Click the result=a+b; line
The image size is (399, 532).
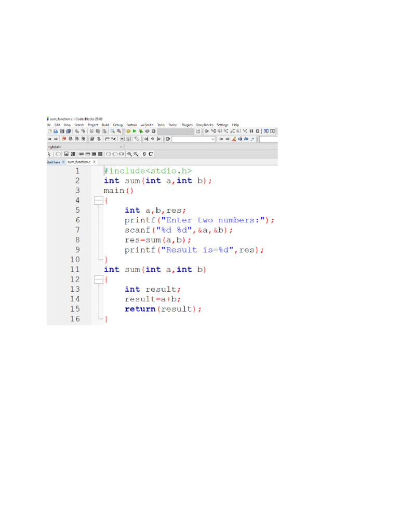pos(153,299)
